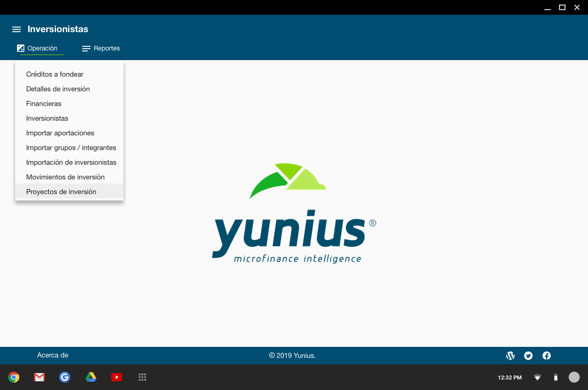Open the system clock status area
This screenshot has width=588, height=390.
(x=510, y=378)
